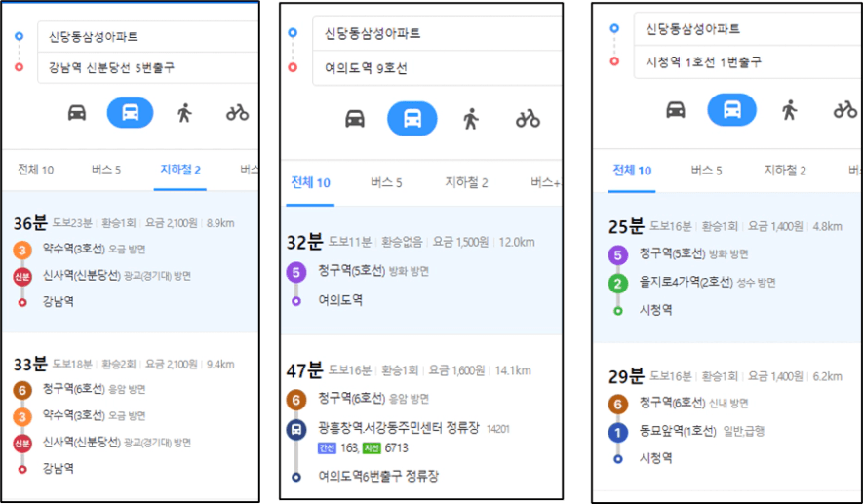The width and height of the screenshot is (863, 504).
Task: Open 버스 5 tab in middle panel
Action: 386,183
